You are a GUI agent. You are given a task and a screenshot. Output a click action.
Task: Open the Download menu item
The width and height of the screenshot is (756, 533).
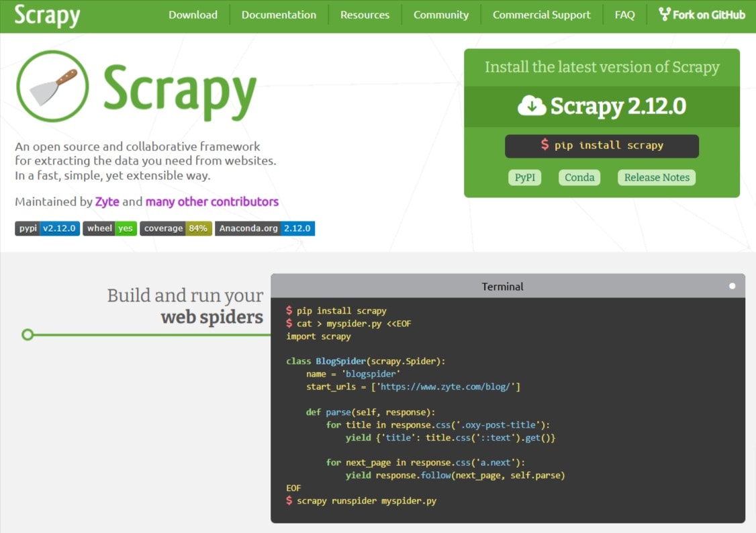coord(193,15)
